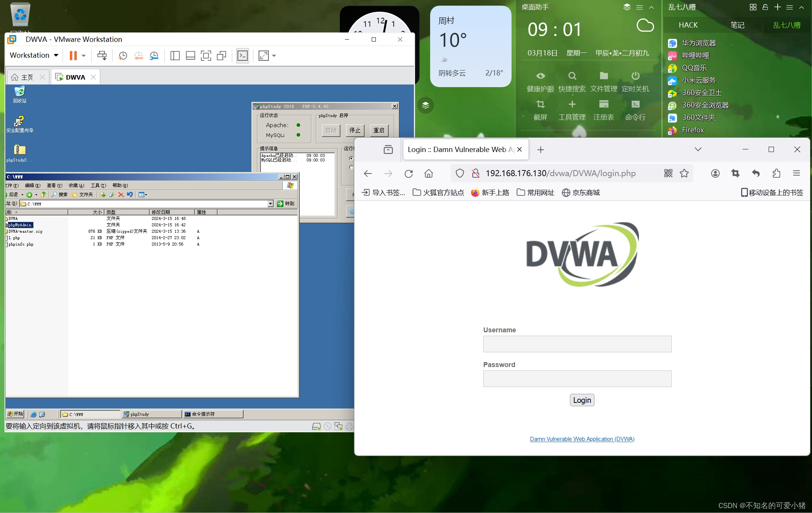The image size is (812, 513).
Task: Click the 修改日期 column header in explorer
Action: click(x=172, y=212)
